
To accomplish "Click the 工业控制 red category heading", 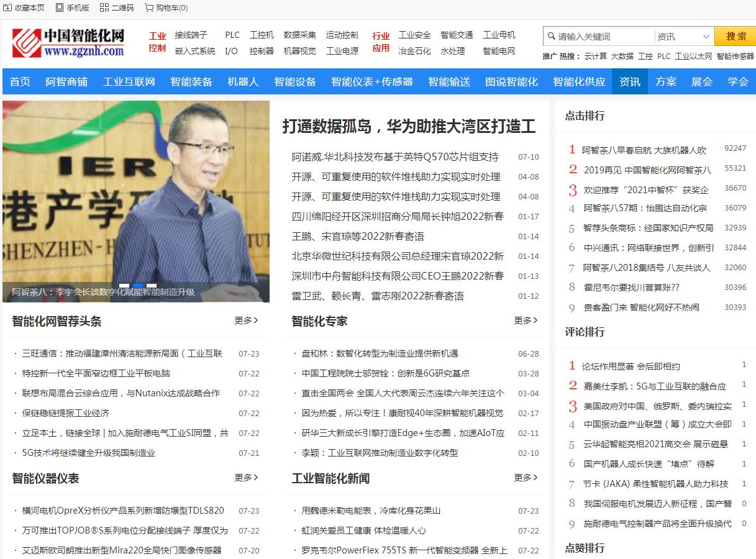I will (157, 42).
